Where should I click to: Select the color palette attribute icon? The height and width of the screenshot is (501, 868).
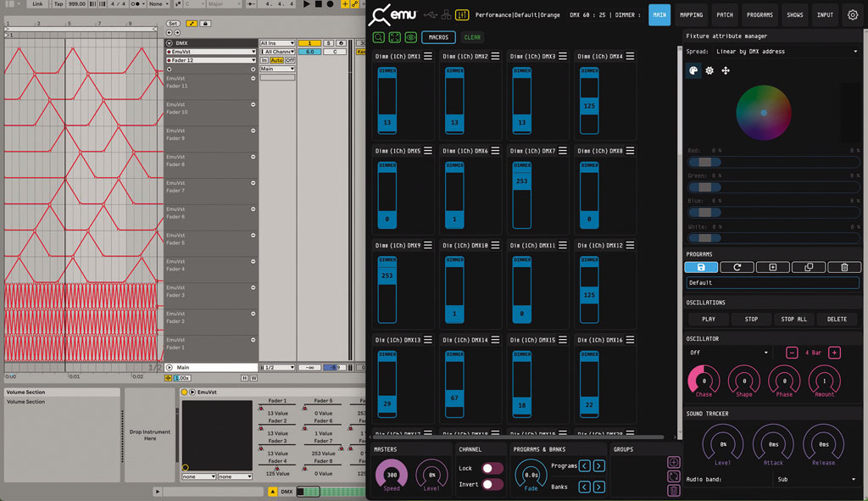point(693,71)
